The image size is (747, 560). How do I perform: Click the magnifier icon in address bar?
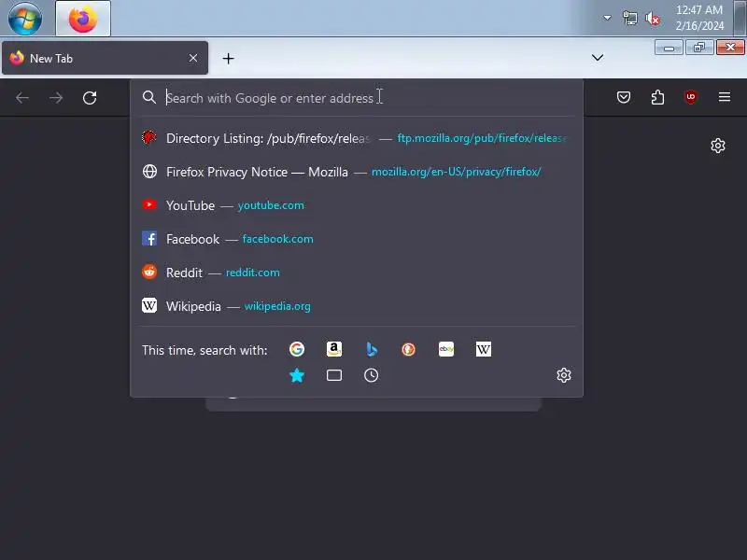point(149,98)
